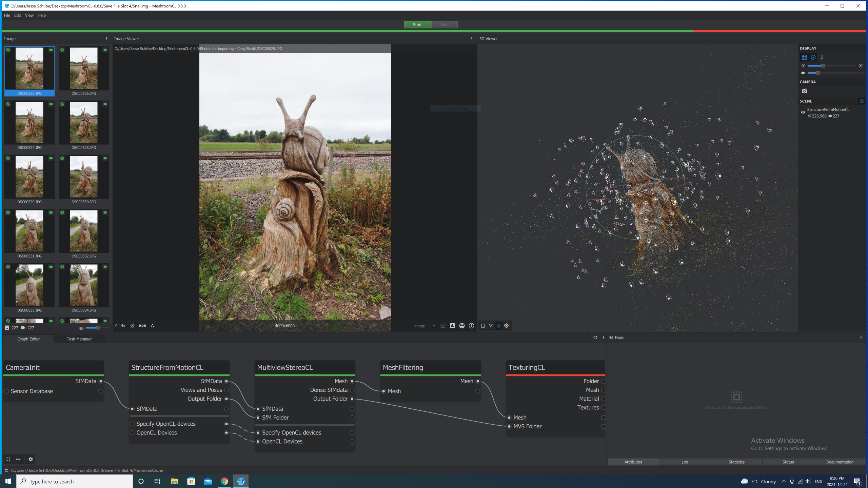Image resolution: width=868 pixels, height=488 pixels.
Task: Click the Graph Editor fit-to-view icon
Action: coord(8,459)
